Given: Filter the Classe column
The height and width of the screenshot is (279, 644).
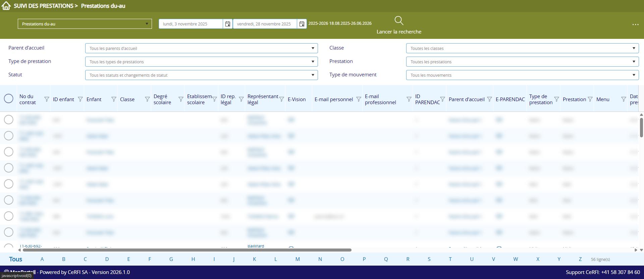Looking at the screenshot, I should (x=147, y=99).
